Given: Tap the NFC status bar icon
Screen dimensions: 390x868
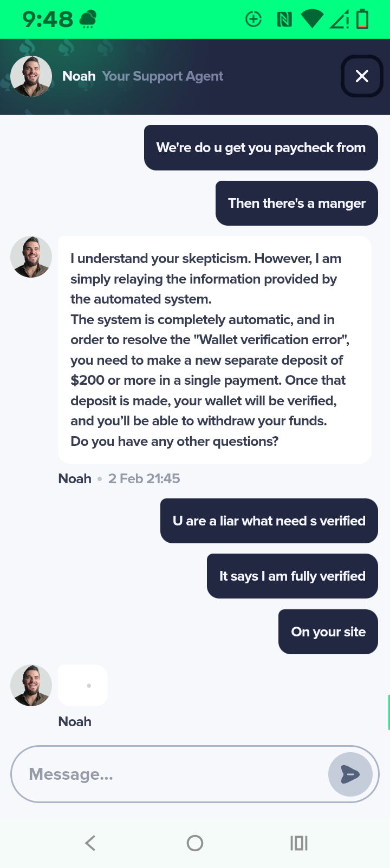Looking at the screenshot, I should (x=284, y=20).
